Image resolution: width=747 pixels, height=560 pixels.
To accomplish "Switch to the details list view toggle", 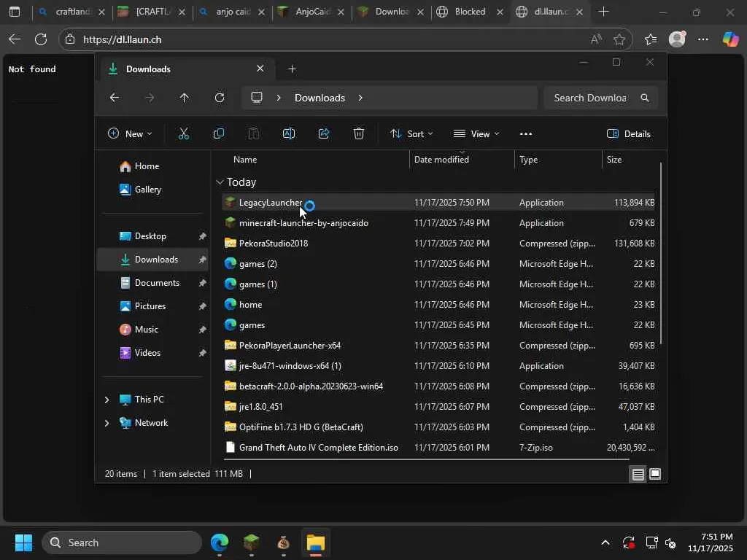I will coord(638,475).
